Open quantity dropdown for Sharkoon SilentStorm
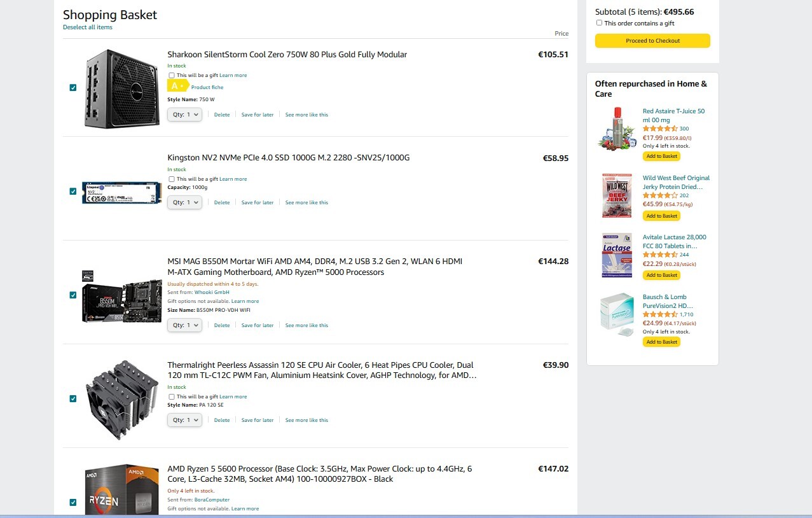The image size is (812, 518). click(184, 115)
